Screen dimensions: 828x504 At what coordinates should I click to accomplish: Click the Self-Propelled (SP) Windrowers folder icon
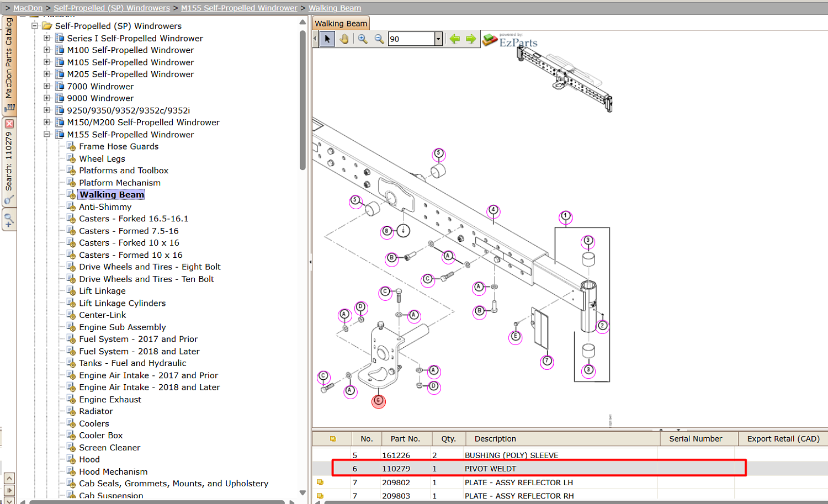[x=47, y=26]
